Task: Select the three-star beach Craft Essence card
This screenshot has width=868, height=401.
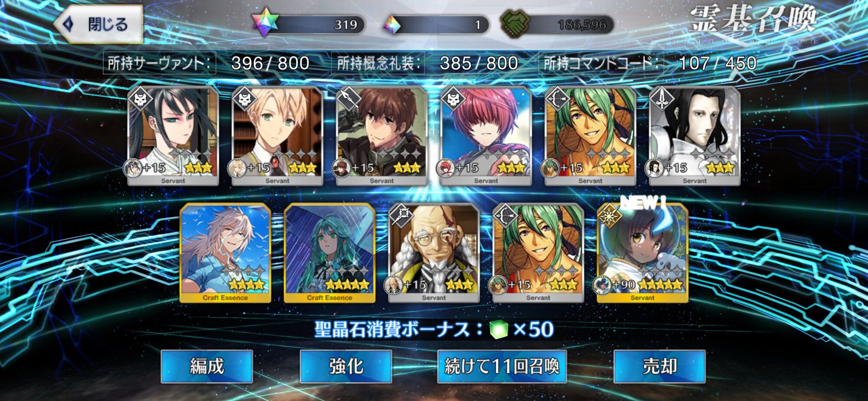Action: (x=225, y=253)
